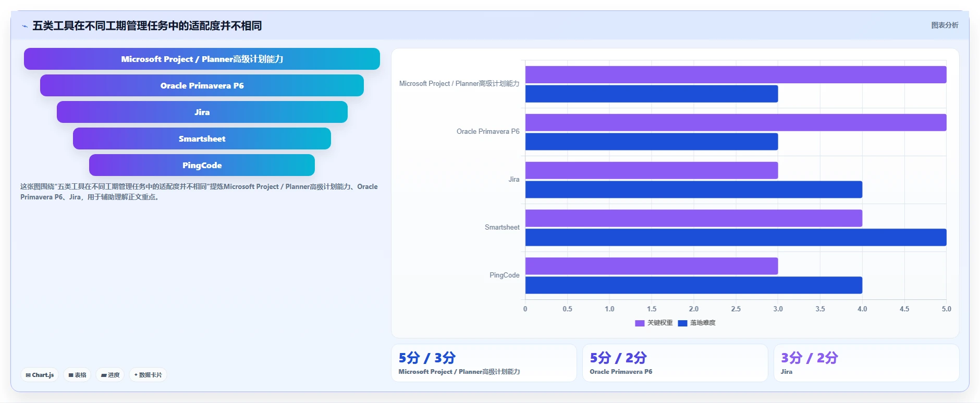This screenshot has width=980, height=403.
Task: Toggle the 落地难度 legend item
Action: point(697,323)
